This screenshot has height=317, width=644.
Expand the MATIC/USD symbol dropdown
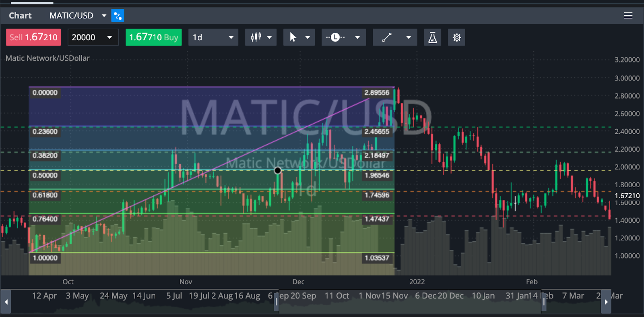tap(104, 16)
